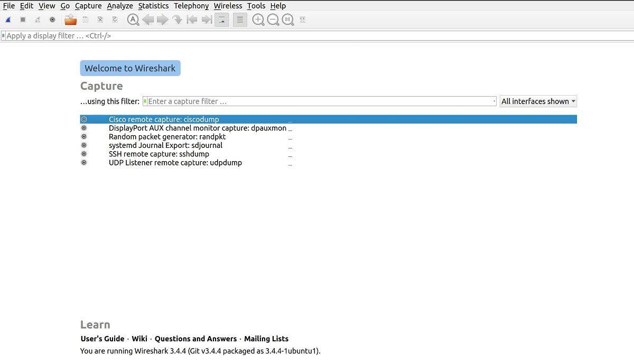Viewport: 634px width, 364px height.
Task: Open the View menu
Action: pos(47,6)
